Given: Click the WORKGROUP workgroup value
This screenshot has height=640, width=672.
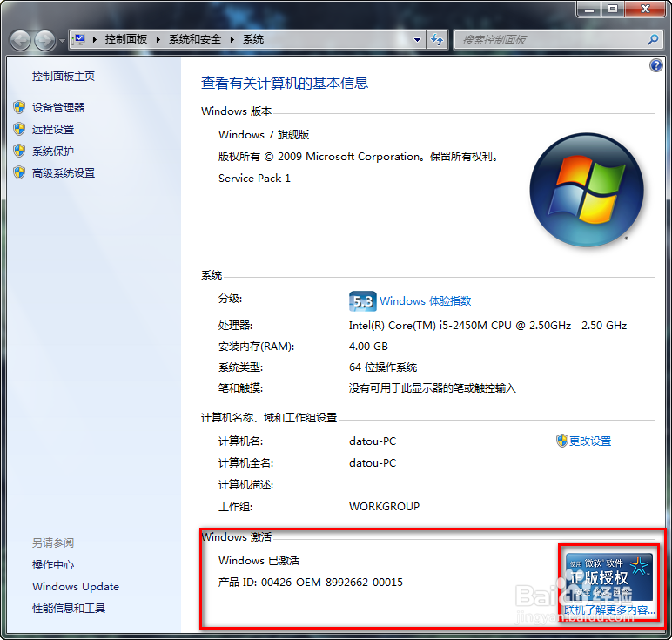Looking at the screenshot, I should [x=385, y=506].
